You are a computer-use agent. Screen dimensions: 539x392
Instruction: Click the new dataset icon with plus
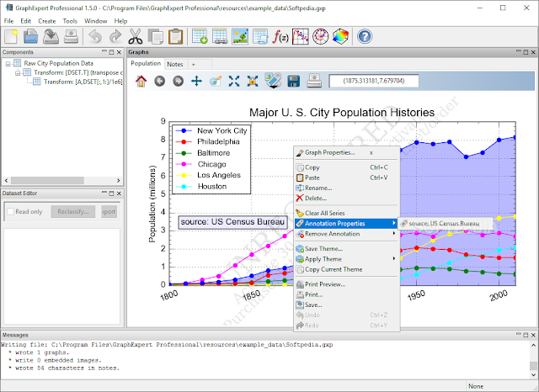tap(200, 36)
